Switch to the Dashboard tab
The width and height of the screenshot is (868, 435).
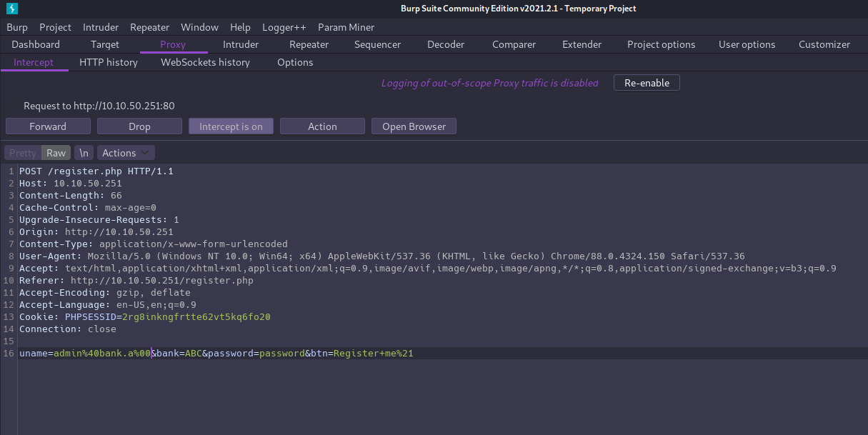[36, 44]
